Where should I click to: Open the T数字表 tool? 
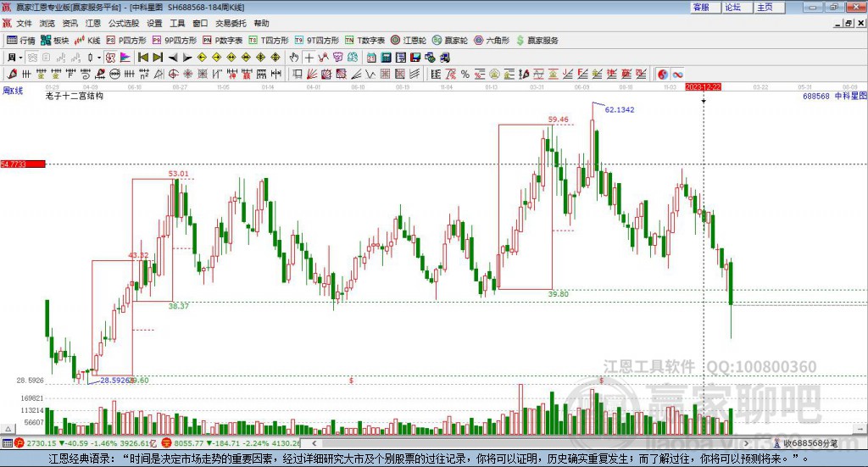click(364, 41)
